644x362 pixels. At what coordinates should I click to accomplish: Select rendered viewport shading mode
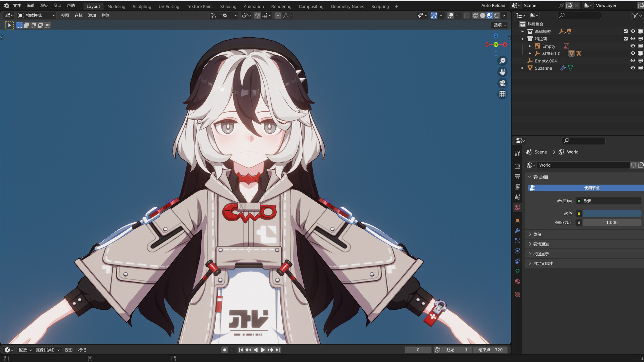pos(497,15)
